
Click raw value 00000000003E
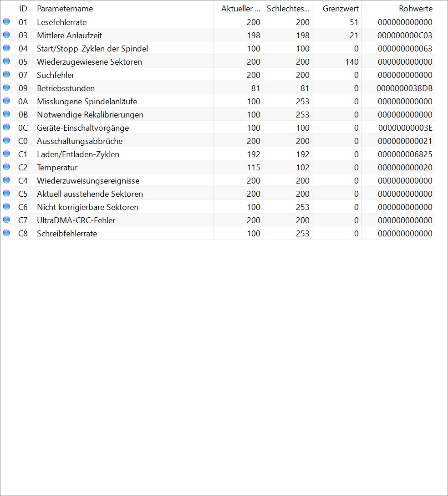[405, 128]
